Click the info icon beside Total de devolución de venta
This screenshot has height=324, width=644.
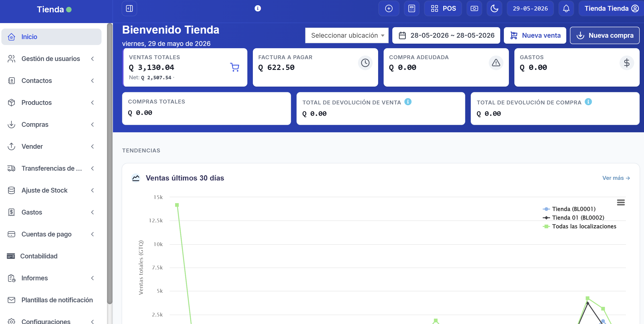408,102
